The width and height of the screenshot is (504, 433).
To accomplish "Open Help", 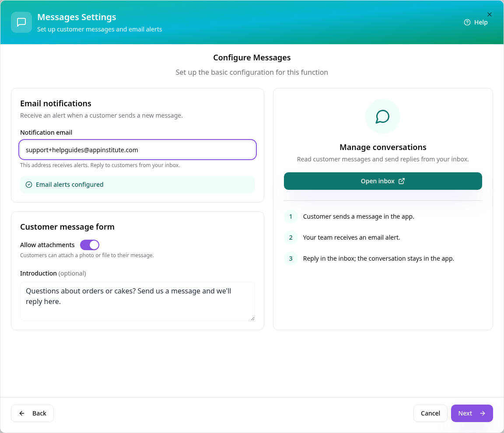I will point(476,22).
